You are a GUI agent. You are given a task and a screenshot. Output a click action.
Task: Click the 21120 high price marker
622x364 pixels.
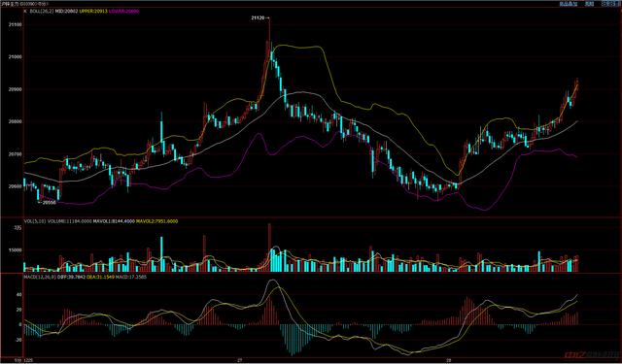(258, 17)
